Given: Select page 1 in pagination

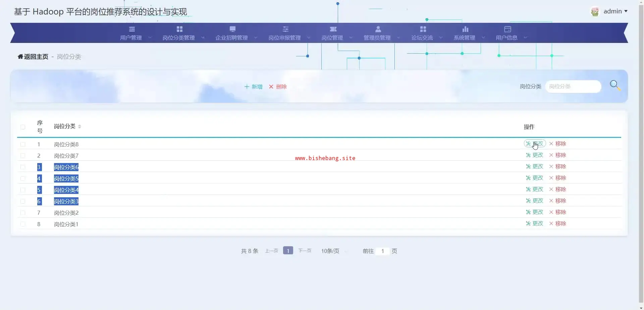Looking at the screenshot, I should point(288,251).
